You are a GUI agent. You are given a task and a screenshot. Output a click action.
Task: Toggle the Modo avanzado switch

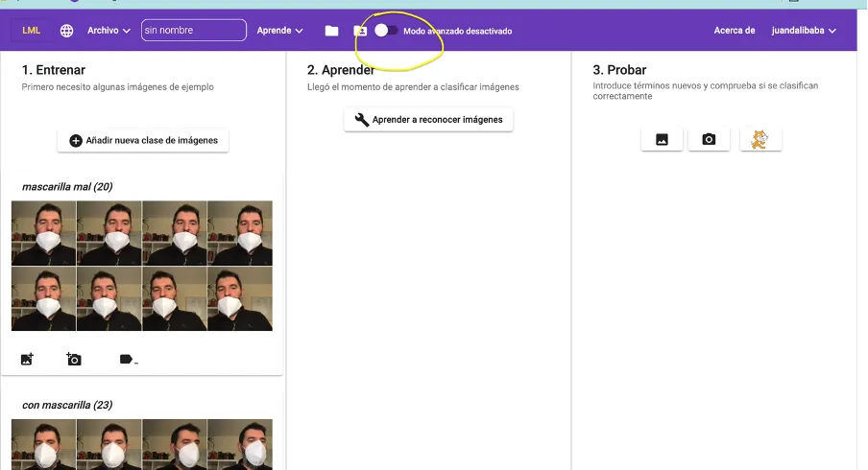tap(386, 31)
